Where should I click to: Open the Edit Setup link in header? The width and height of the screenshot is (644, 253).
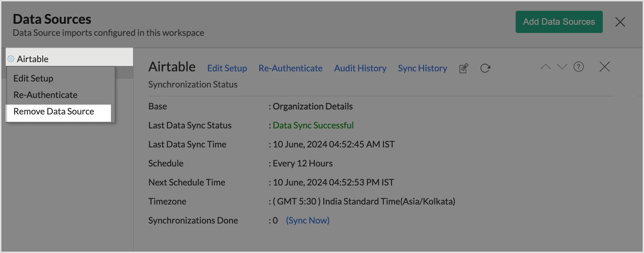coord(227,68)
